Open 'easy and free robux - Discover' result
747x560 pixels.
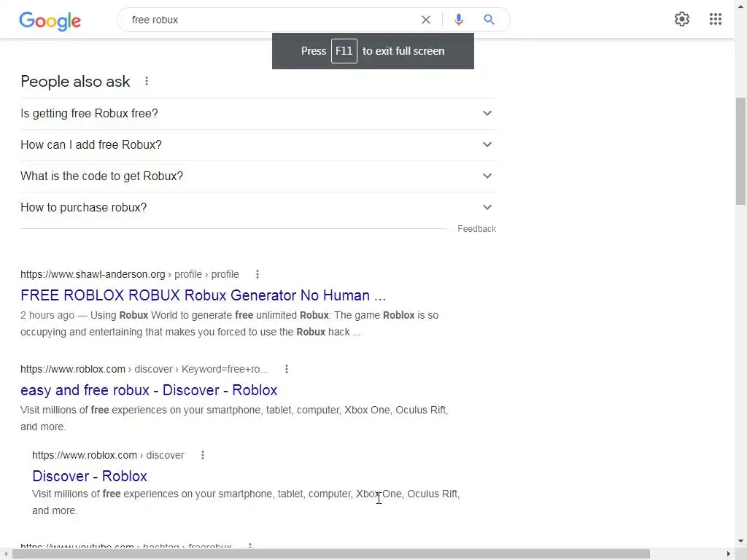pyautogui.click(x=149, y=390)
